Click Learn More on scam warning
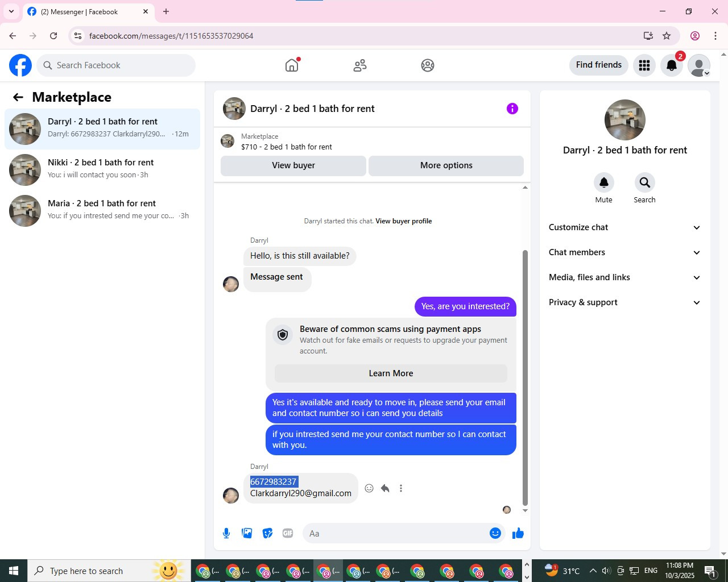 click(x=391, y=373)
